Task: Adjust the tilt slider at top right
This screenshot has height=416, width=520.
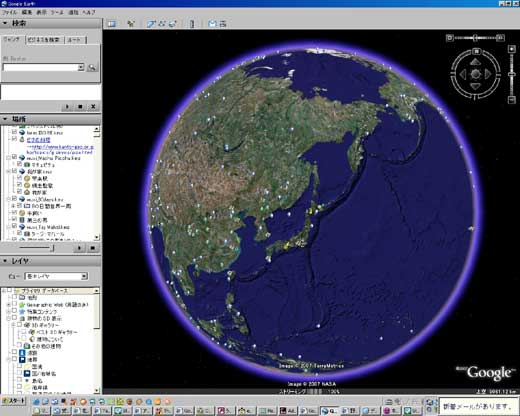Action: tap(475, 38)
